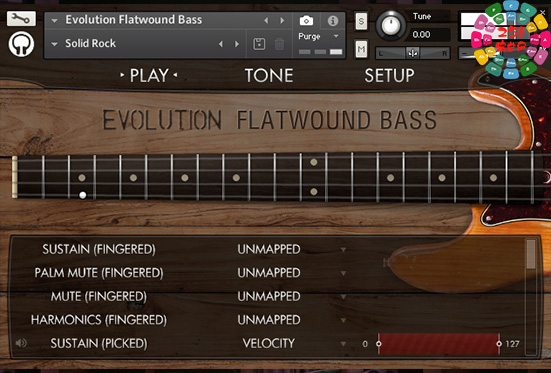Open the Purge dropdown menu

tap(336, 36)
